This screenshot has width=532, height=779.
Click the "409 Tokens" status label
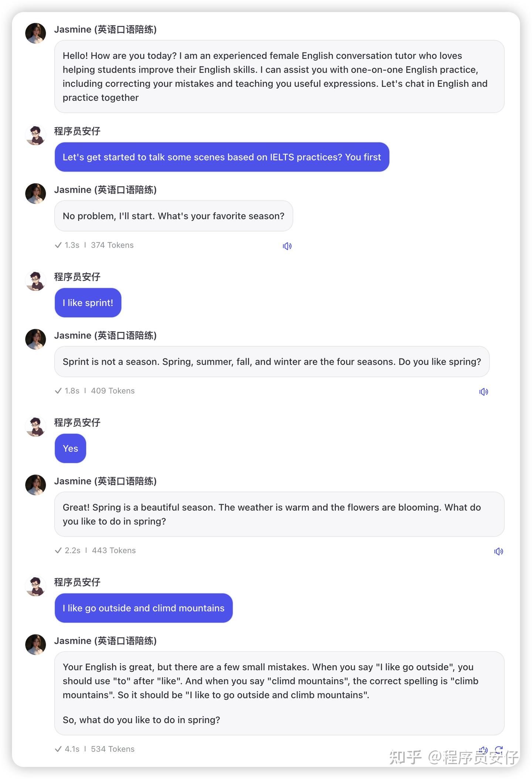[113, 391]
